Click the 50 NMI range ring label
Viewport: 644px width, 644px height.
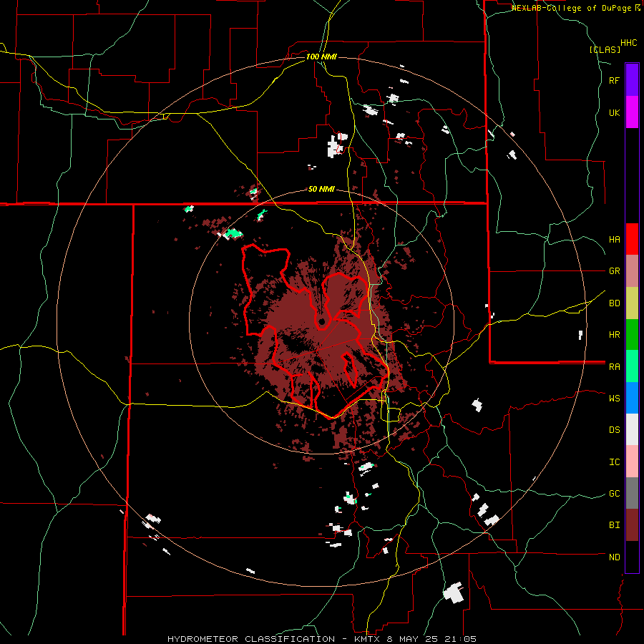pos(321,190)
